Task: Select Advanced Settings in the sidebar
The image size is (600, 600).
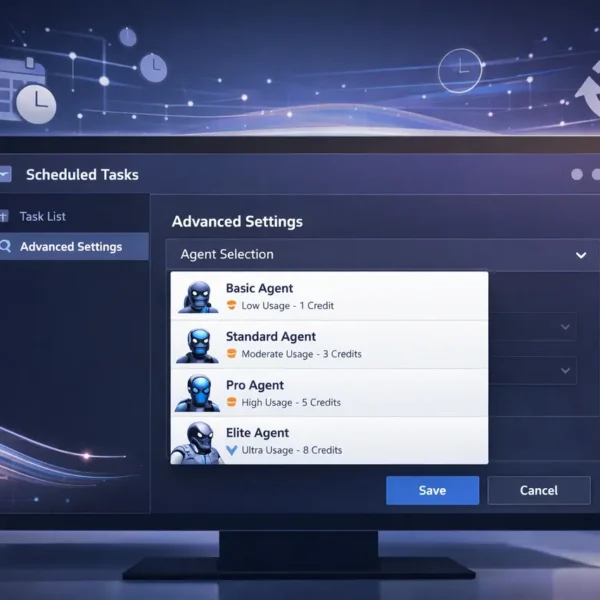Action: point(74,246)
